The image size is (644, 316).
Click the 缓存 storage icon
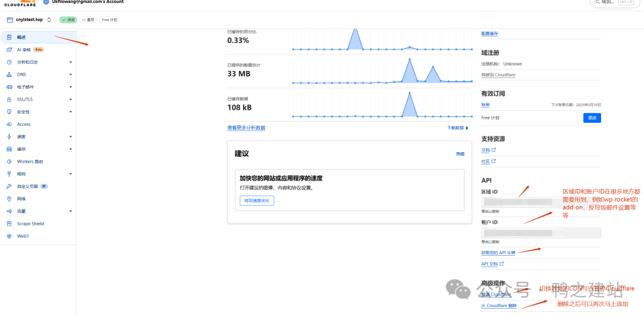point(9,149)
